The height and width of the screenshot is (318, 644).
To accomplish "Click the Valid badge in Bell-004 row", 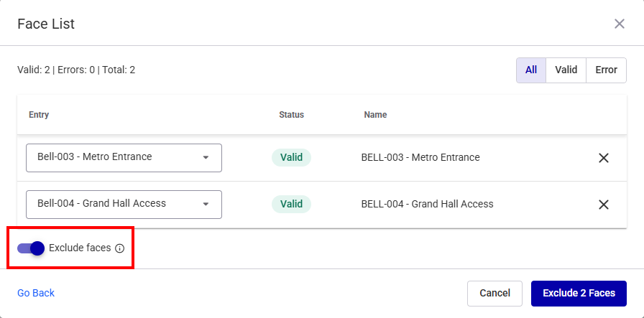I will 291,204.
